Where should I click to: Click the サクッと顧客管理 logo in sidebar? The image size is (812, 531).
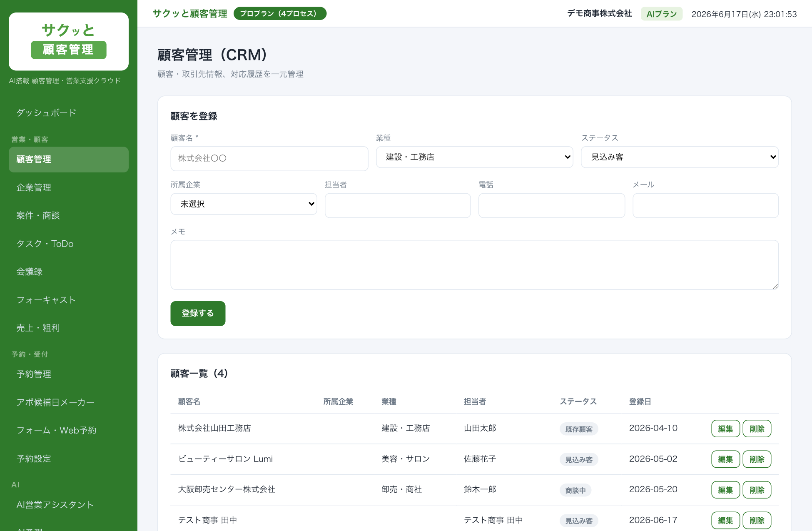pos(69,41)
